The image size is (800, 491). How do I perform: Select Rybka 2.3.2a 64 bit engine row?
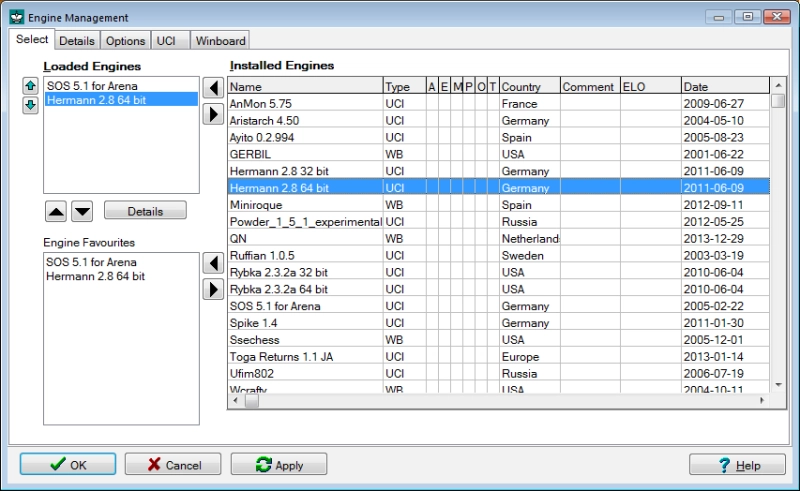[x=498, y=289]
